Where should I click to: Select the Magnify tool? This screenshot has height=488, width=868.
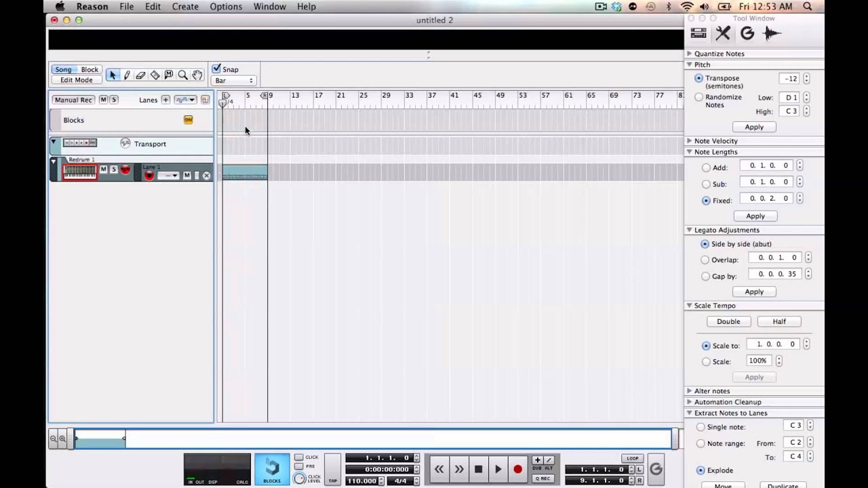tap(182, 75)
